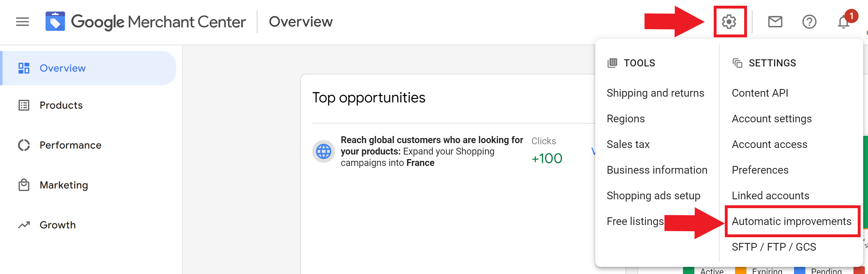Open the settings gear icon
Screen dimensions: 868x274
pos(729,22)
